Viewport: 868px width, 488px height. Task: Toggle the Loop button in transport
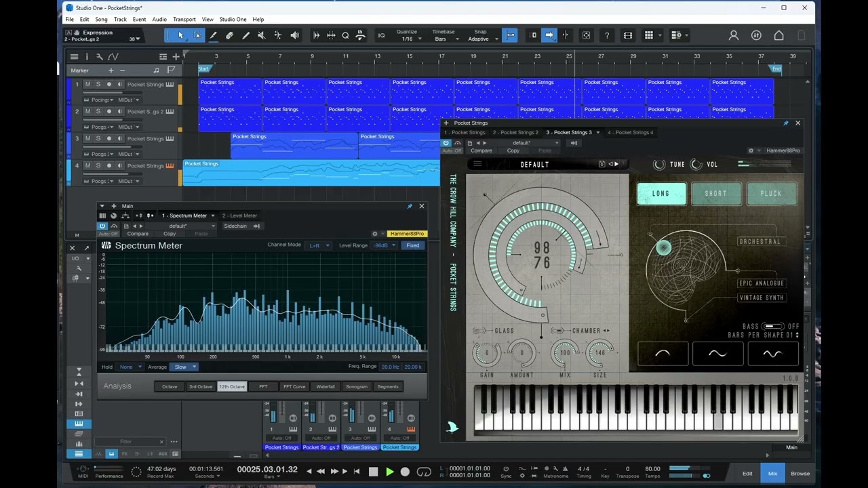coord(424,472)
